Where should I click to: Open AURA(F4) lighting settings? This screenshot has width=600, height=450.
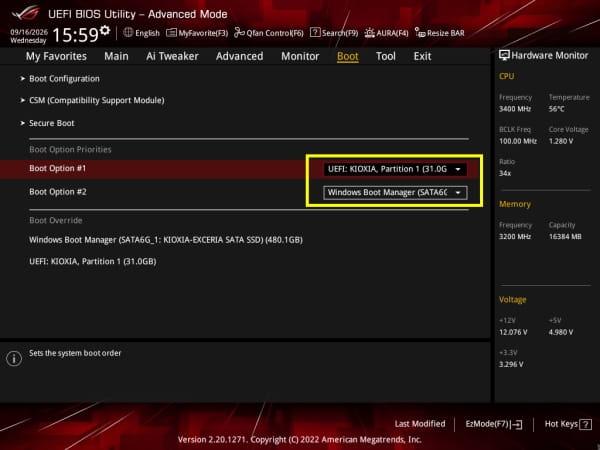click(x=386, y=33)
